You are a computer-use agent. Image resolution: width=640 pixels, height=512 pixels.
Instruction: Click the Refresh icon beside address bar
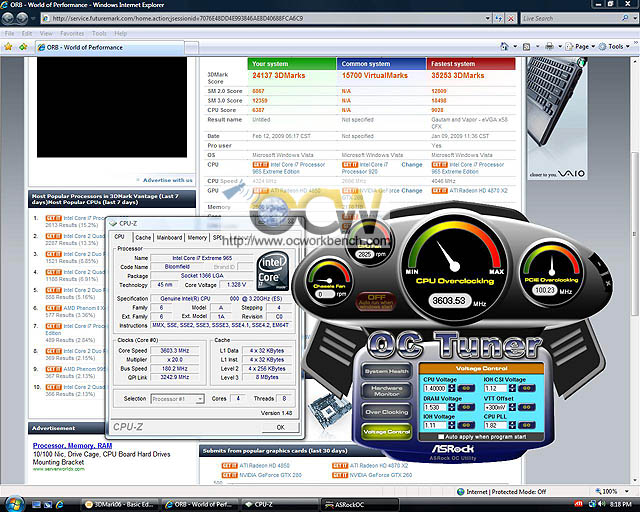pos(498,18)
